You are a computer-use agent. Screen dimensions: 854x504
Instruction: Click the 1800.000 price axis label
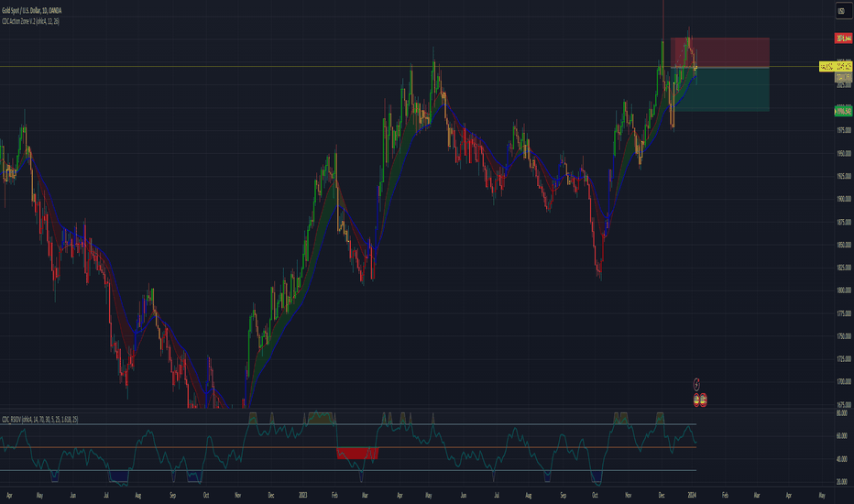(x=844, y=290)
